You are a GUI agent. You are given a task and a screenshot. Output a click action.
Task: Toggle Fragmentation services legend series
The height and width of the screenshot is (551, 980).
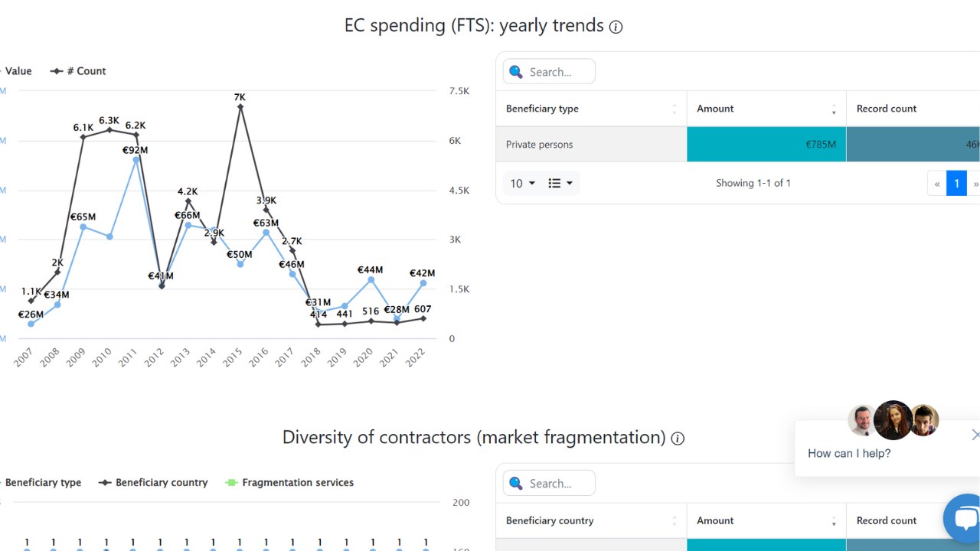tap(289, 483)
